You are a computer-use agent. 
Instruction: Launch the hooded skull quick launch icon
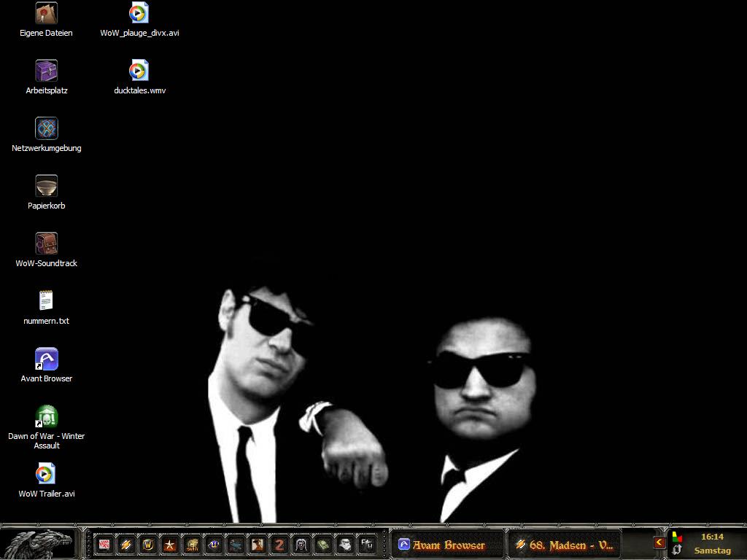pos(301,544)
